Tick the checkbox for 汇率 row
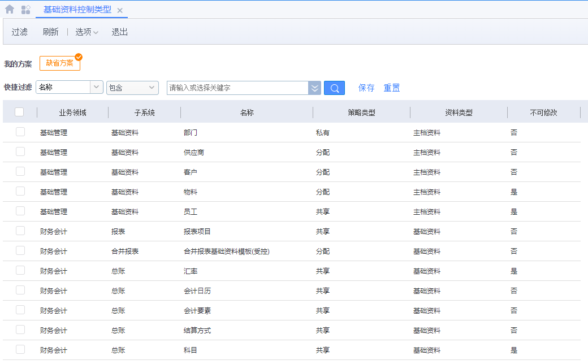The height and width of the screenshot is (364, 588). [x=20, y=271]
